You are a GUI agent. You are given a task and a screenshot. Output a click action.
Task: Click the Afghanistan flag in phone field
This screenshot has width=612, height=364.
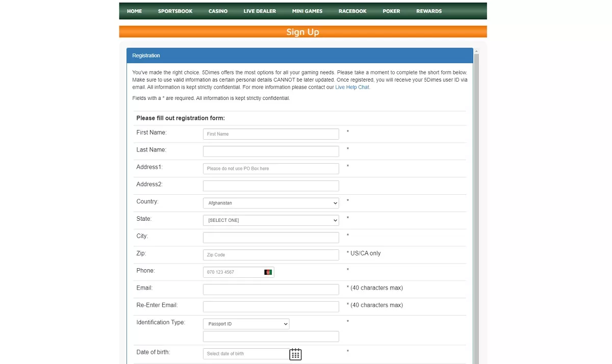click(268, 272)
